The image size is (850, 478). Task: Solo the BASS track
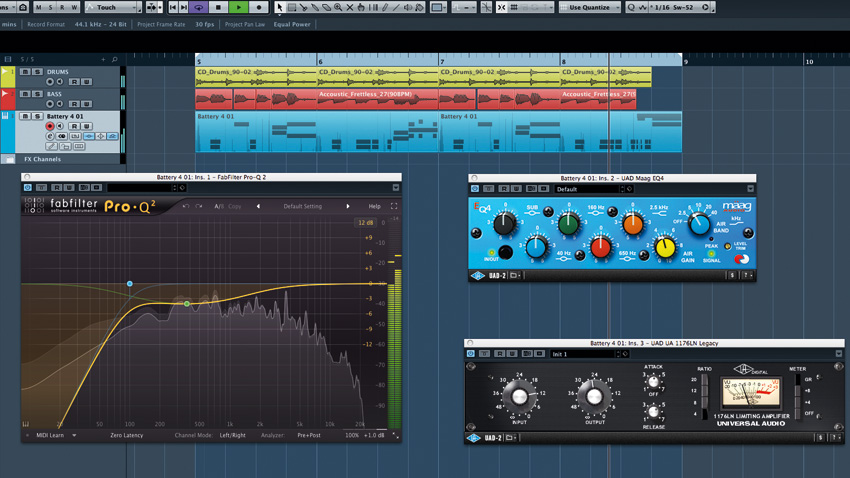pyautogui.click(x=37, y=94)
